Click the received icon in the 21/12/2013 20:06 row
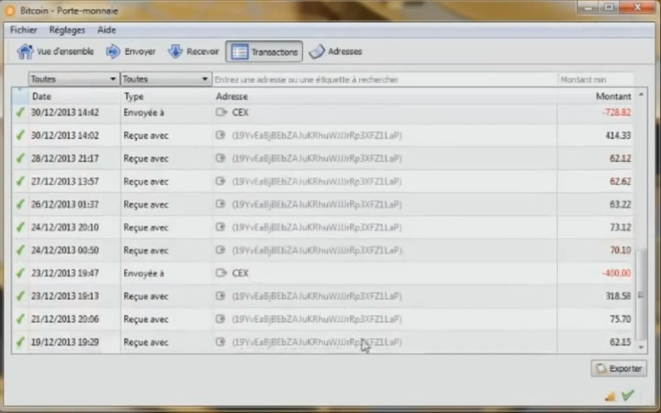 click(220, 319)
